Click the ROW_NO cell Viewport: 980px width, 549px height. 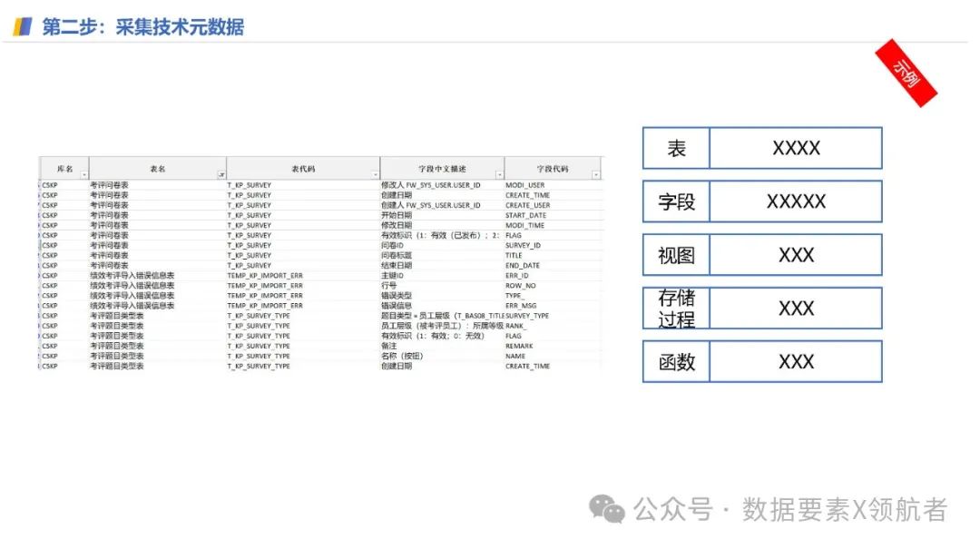coord(554,286)
